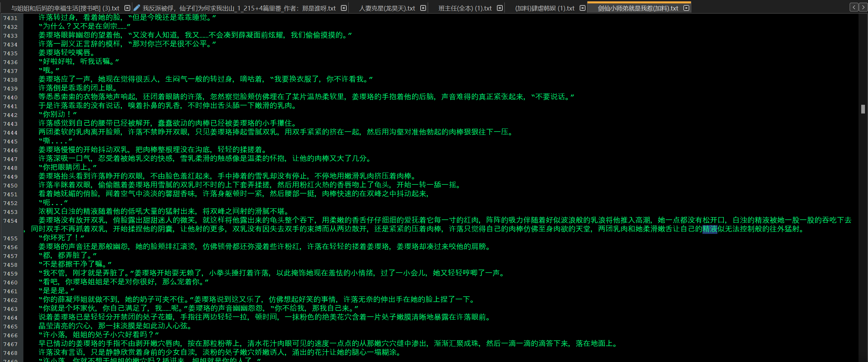Click line number 7437 in the gutter
The height and width of the screenshot is (362, 868).
point(10,71)
